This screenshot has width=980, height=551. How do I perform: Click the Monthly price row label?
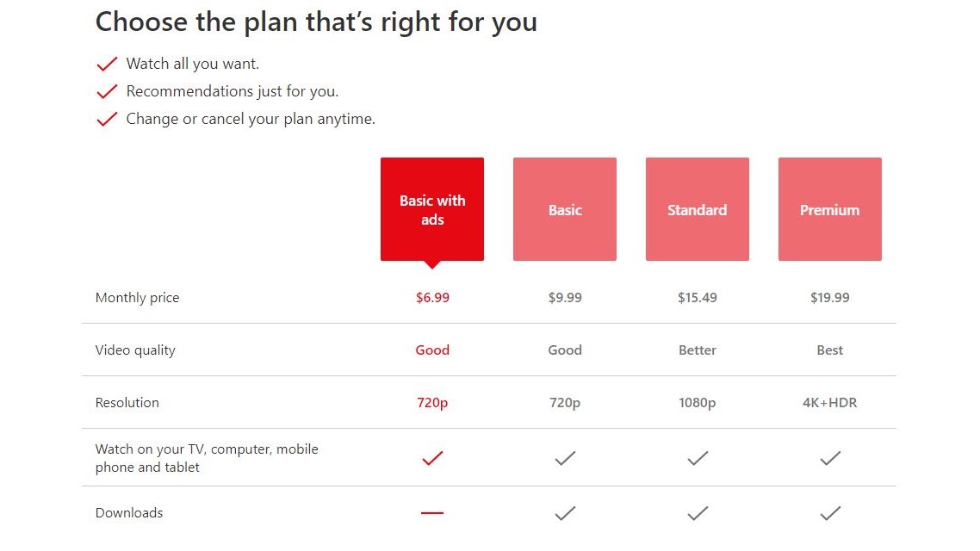tap(137, 297)
